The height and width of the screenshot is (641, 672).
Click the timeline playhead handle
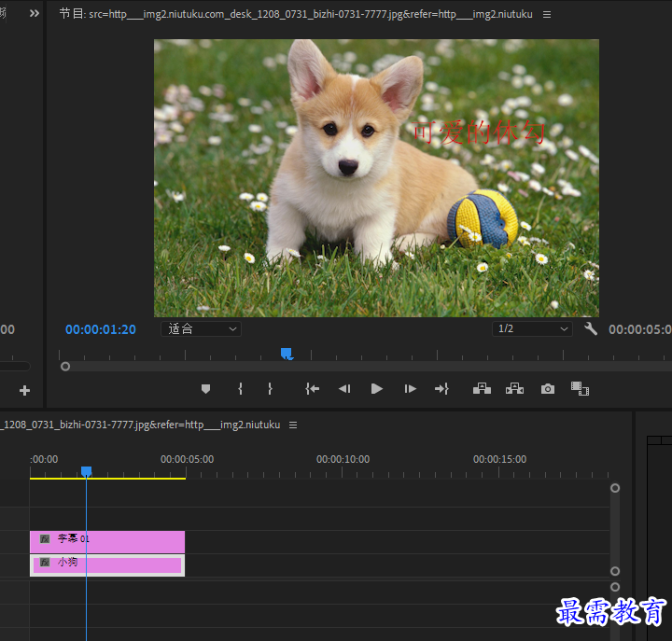tap(86, 471)
